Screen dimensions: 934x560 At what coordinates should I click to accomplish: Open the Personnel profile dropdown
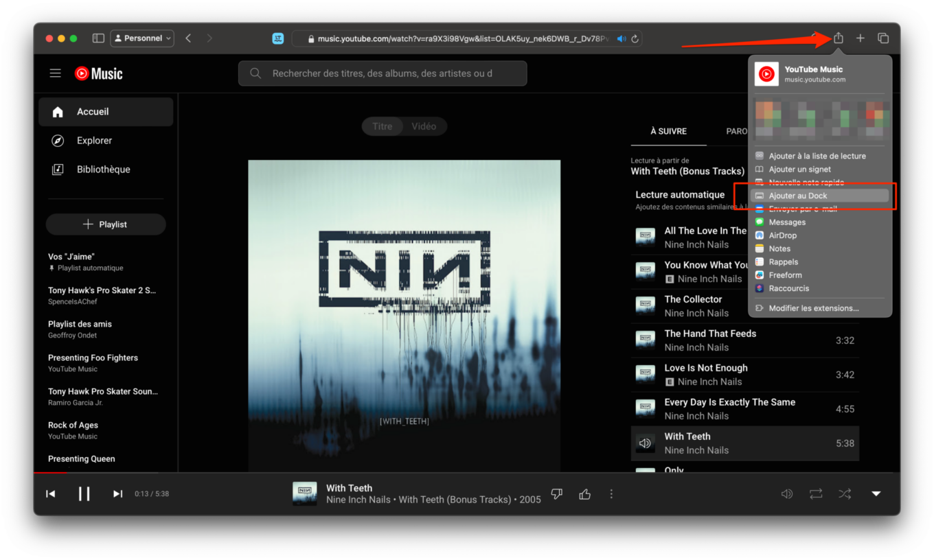pyautogui.click(x=142, y=38)
